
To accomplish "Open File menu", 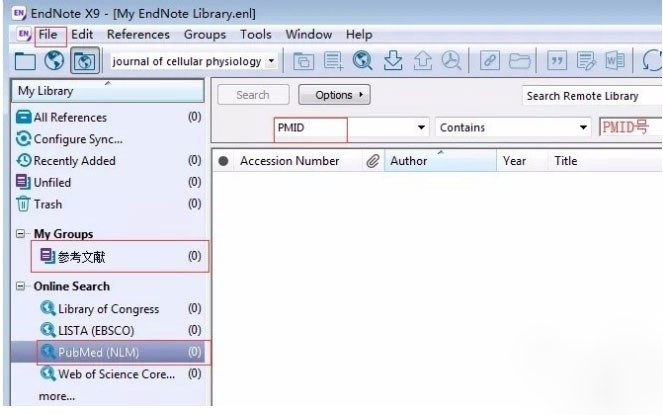I will (48, 34).
